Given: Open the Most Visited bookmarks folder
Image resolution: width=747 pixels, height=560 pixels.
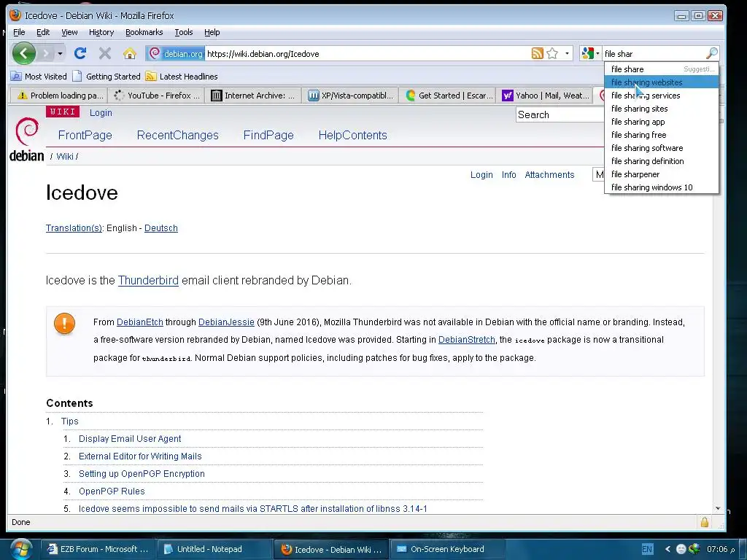Looking at the screenshot, I should [x=39, y=76].
